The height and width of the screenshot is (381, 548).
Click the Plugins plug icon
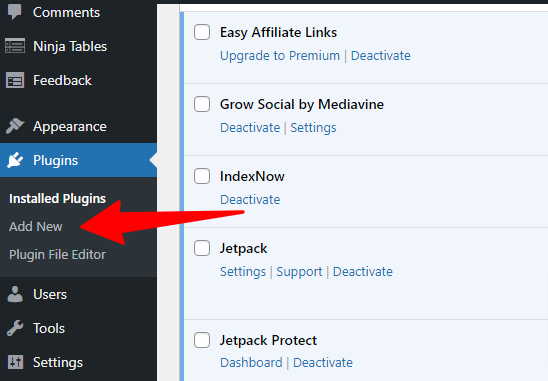coord(15,160)
